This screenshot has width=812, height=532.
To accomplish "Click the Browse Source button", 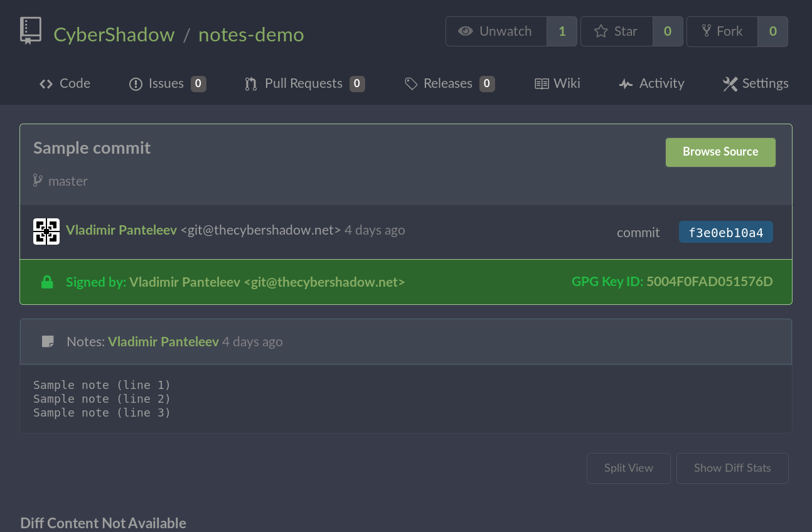I will point(720,152).
